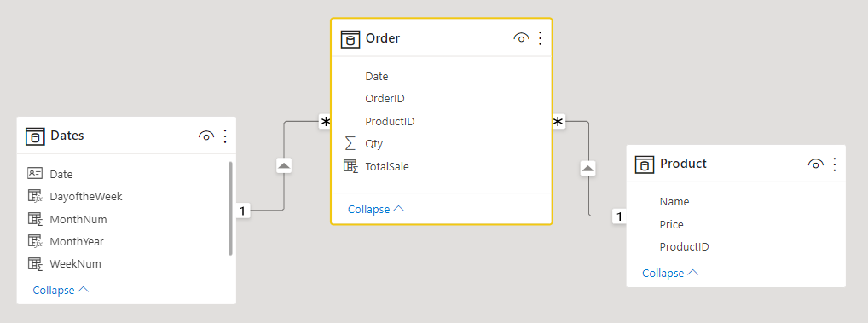Screen dimensions: 868x323
Task: Click the Product table icon in header
Action: (x=645, y=164)
